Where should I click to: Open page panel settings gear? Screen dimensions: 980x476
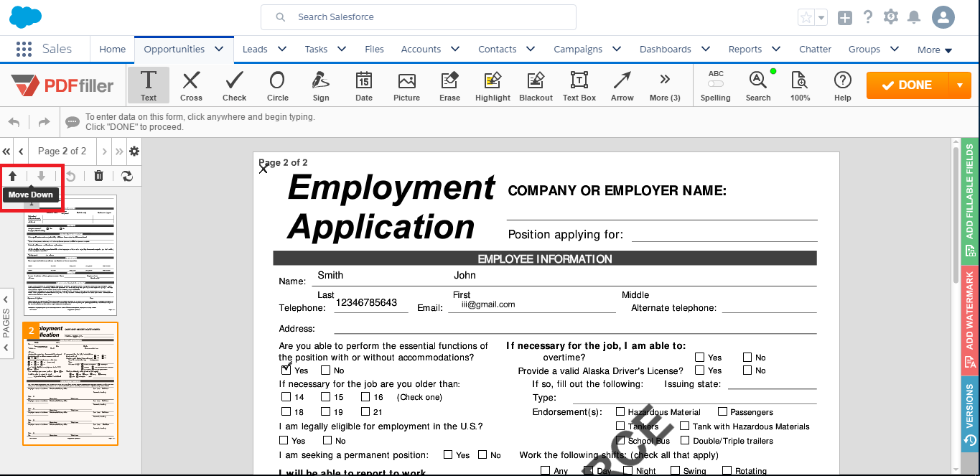pos(134,151)
